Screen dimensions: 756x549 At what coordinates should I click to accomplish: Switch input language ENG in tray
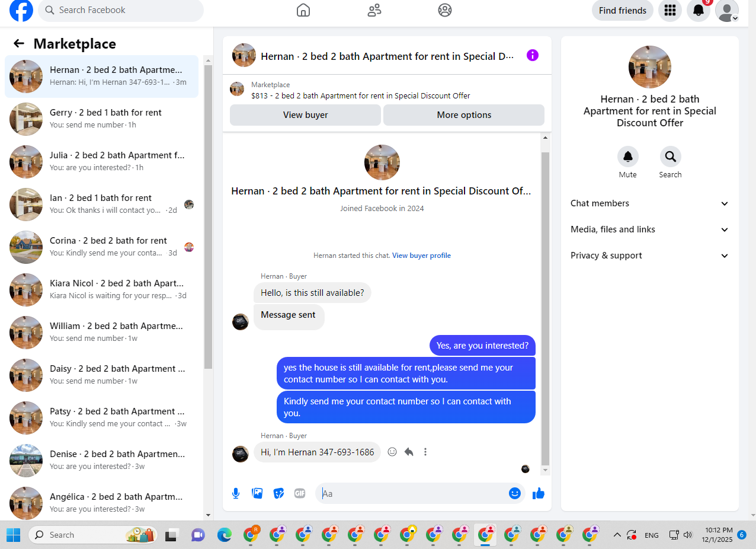652,535
